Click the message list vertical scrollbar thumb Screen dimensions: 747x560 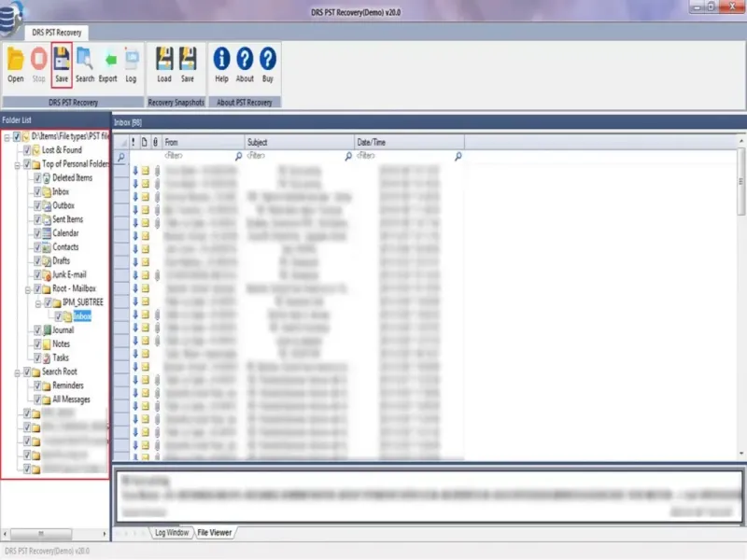click(x=741, y=181)
